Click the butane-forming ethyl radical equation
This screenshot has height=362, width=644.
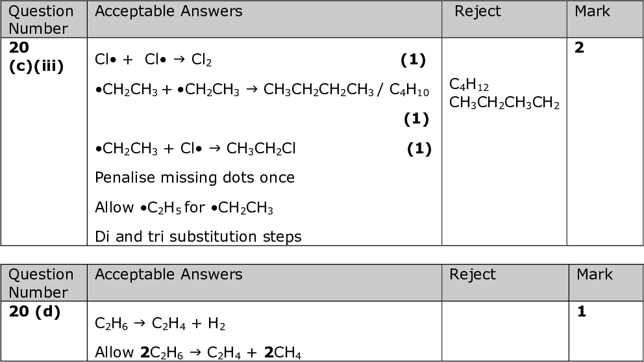point(262,91)
